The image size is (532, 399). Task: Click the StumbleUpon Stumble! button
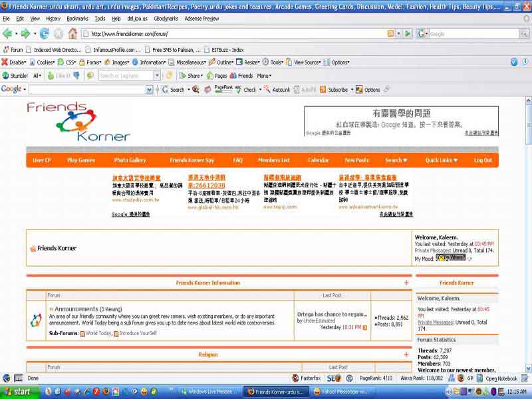pyautogui.click(x=15, y=76)
